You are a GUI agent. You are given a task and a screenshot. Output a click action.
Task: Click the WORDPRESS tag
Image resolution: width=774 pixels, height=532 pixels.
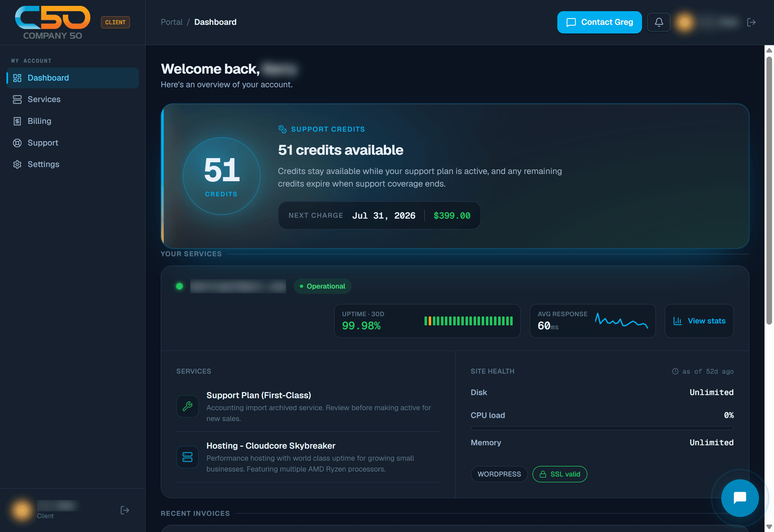pos(499,474)
